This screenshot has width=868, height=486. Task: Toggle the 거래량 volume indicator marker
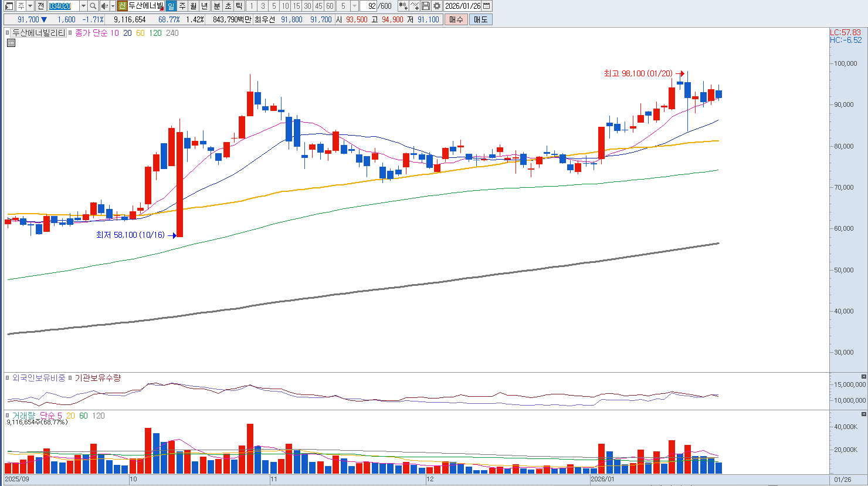tap(8, 416)
